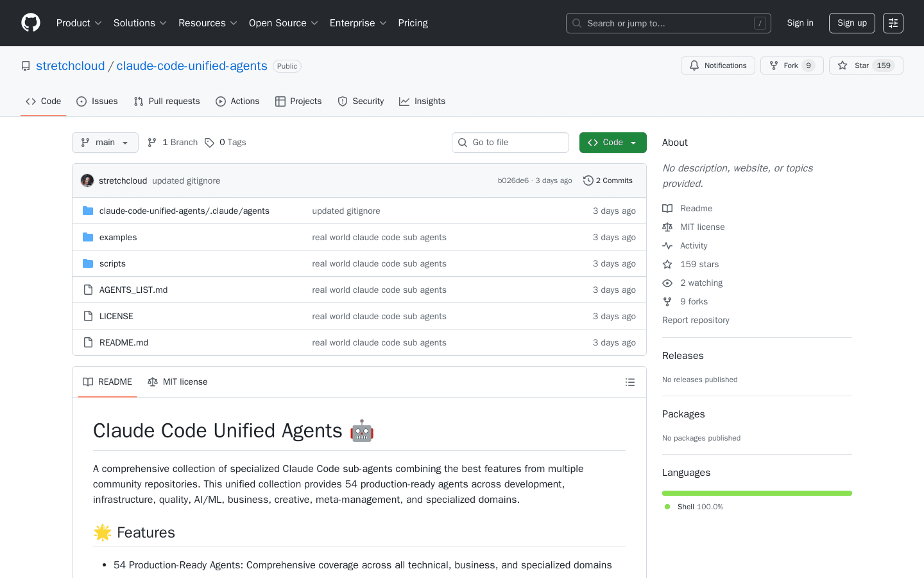Click the Notifications bell icon
Viewport: 924px width, 578px height.
pyautogui.click(x=694, y=65)
